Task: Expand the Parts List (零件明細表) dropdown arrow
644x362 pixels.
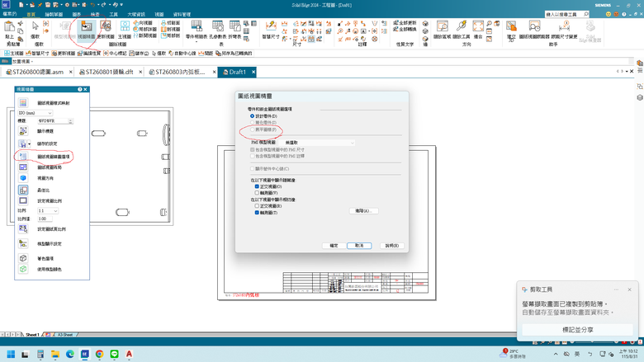Action: click(197, 41)
